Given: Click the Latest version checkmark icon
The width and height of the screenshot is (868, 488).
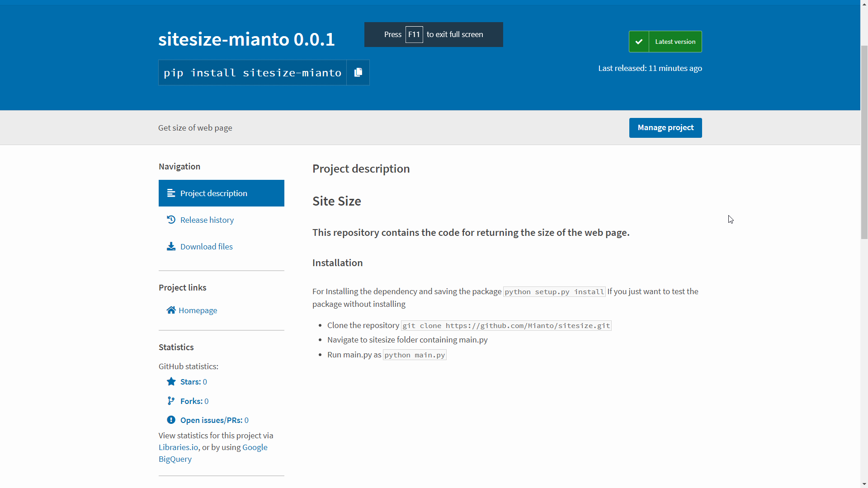Looking at the screenshot, I should click(x=639, y=41).
